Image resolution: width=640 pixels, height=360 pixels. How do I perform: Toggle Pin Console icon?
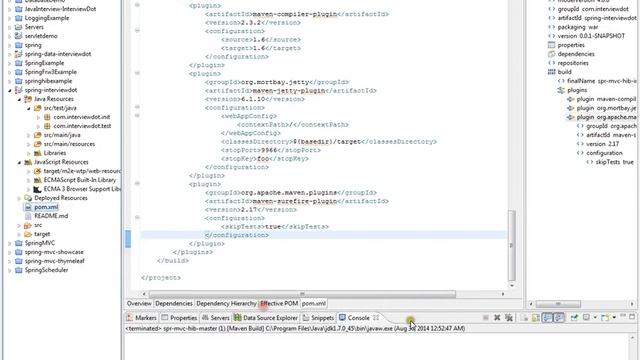[x=574, y=318]
